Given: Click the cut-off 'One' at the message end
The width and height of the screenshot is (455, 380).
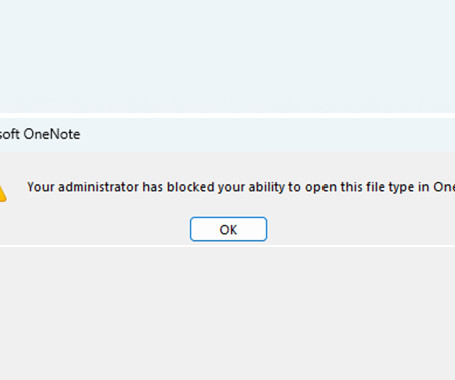Looking at the screenshot, I should 444,187.
